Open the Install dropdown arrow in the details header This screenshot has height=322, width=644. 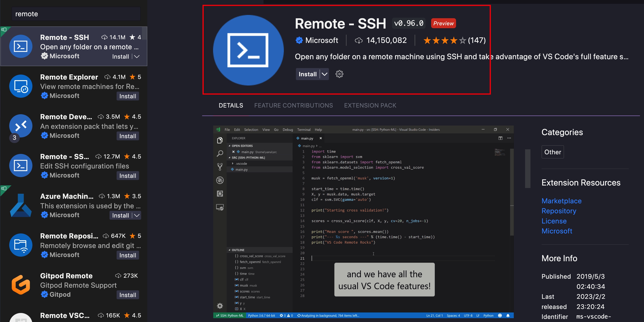point(324,74)
